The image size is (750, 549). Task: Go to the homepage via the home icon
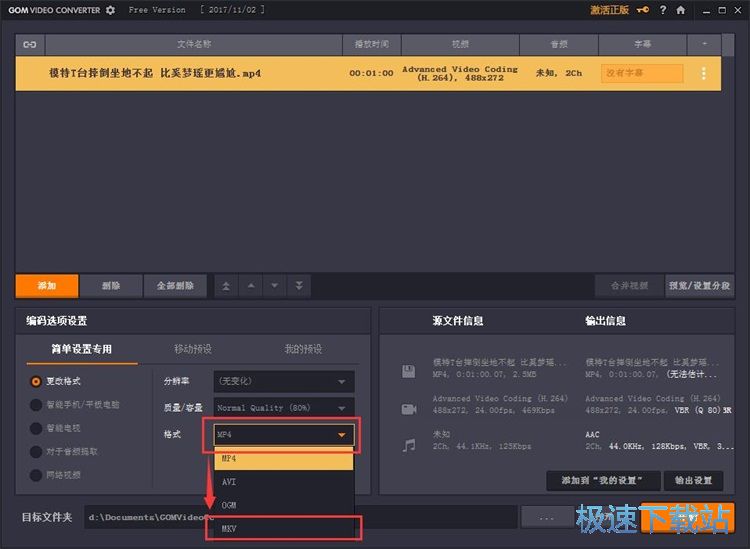681,10
